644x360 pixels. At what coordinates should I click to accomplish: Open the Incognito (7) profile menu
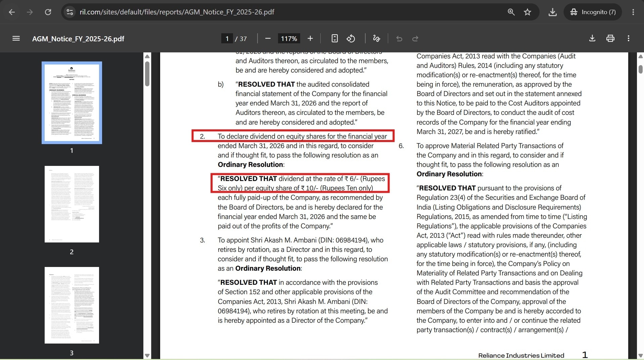point(593,12)
